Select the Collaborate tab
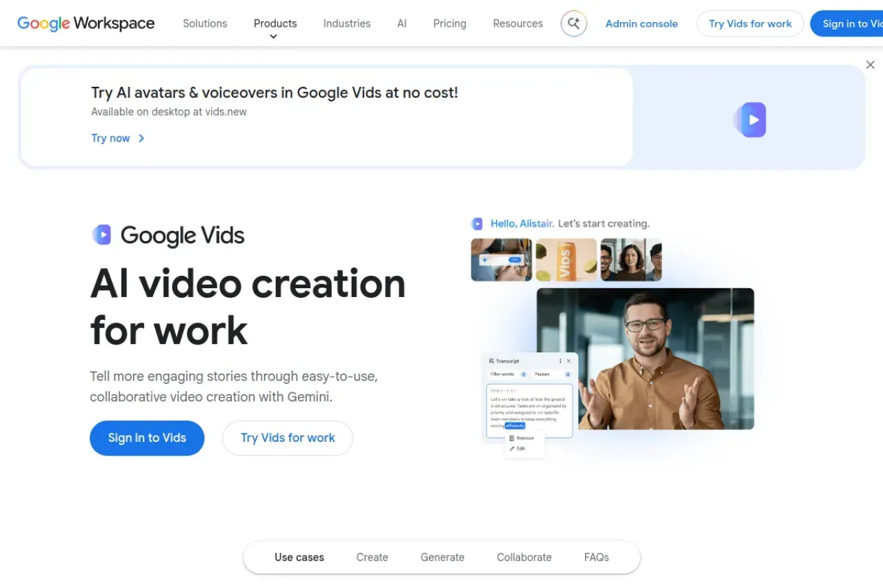 tap(524, 557)
